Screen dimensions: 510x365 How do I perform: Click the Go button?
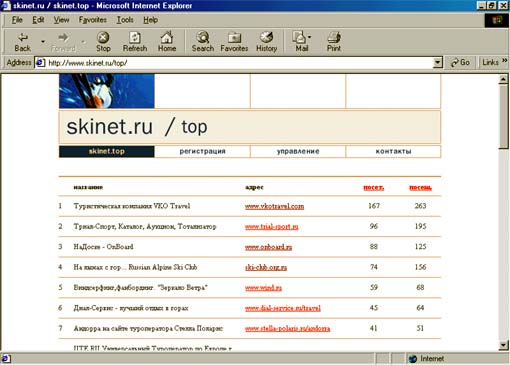460,62
